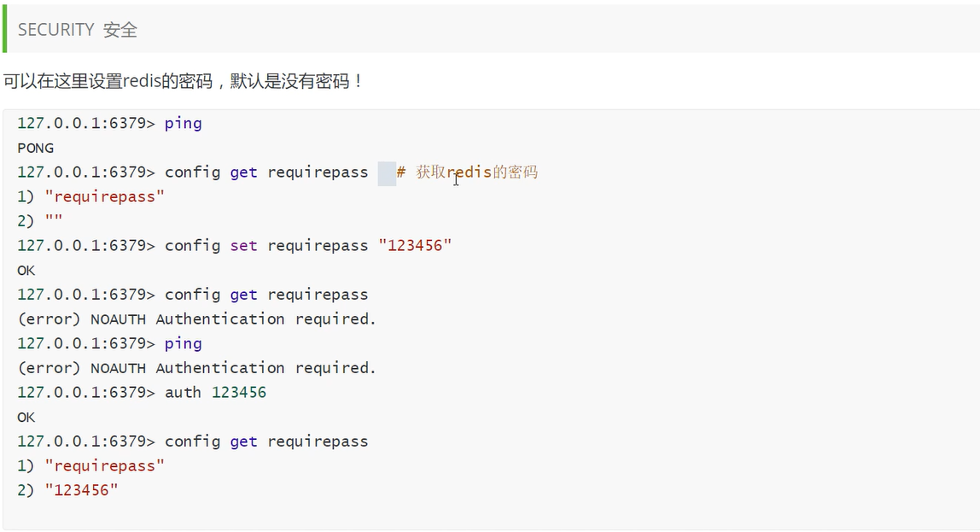
Task: Click the NOAUTH error under the ping command
Action: click(x=197, y=368)
